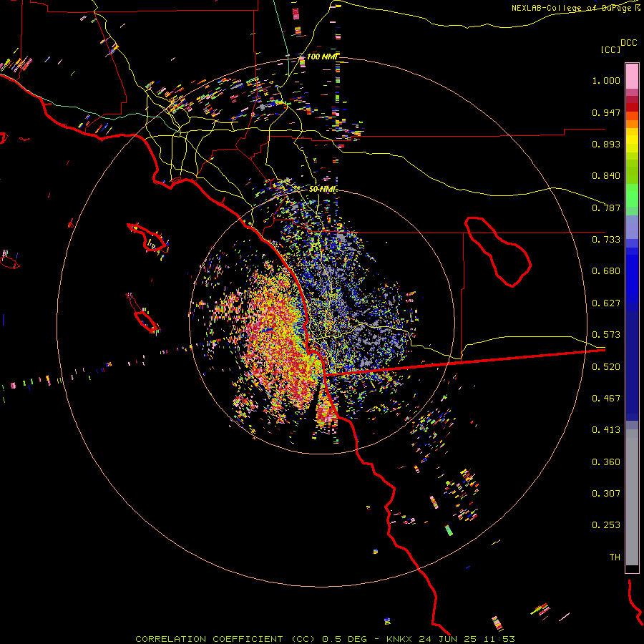Click the 'TH' threshold label
Viewport: 644px width, 644px height.
615,557
